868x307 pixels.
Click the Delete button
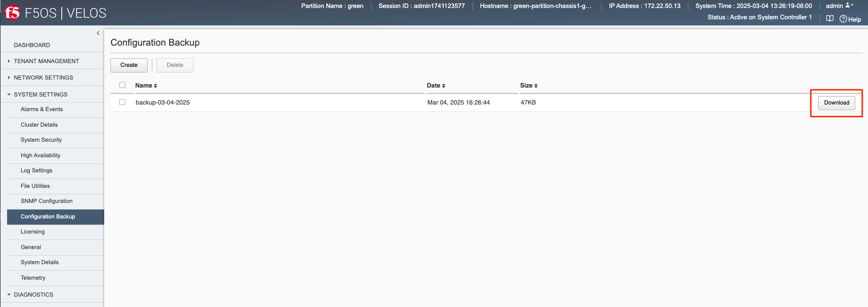click(175, 65)
